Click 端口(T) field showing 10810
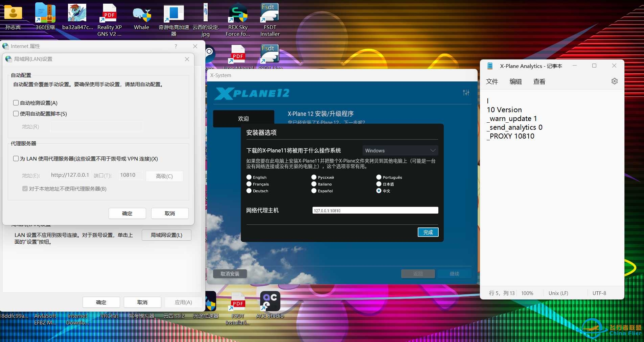Screen dimensions: 644x342 tap(131, 175)
